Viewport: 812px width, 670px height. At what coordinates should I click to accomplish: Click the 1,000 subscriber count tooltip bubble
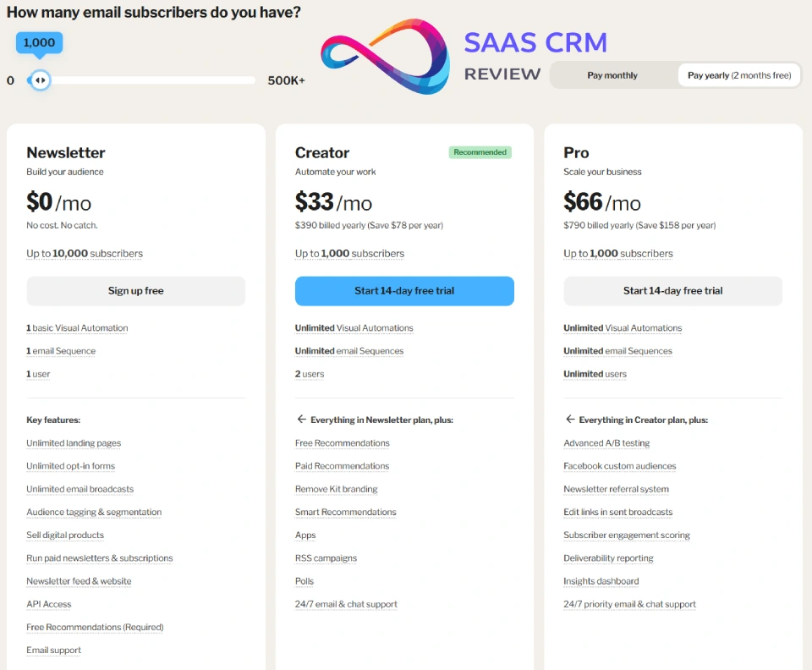pyautogui.click(x=39, y=43)
